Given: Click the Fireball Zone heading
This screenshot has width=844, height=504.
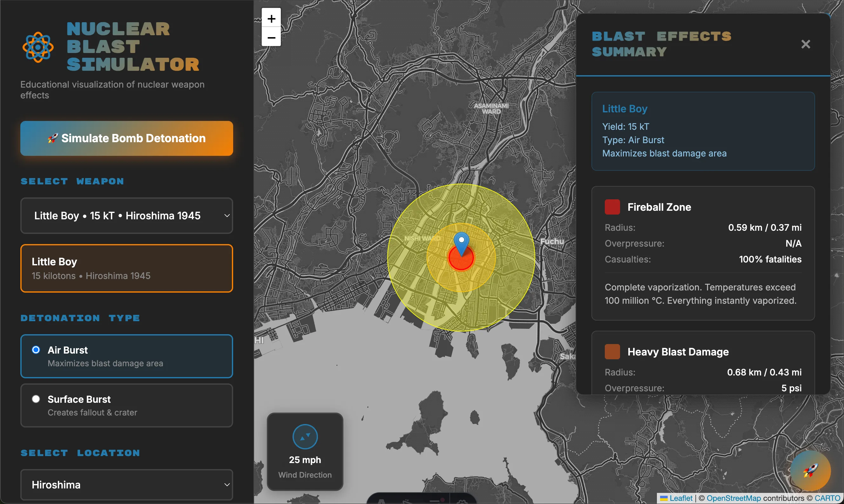Looking at the screenshot, I should click(659, 207).
